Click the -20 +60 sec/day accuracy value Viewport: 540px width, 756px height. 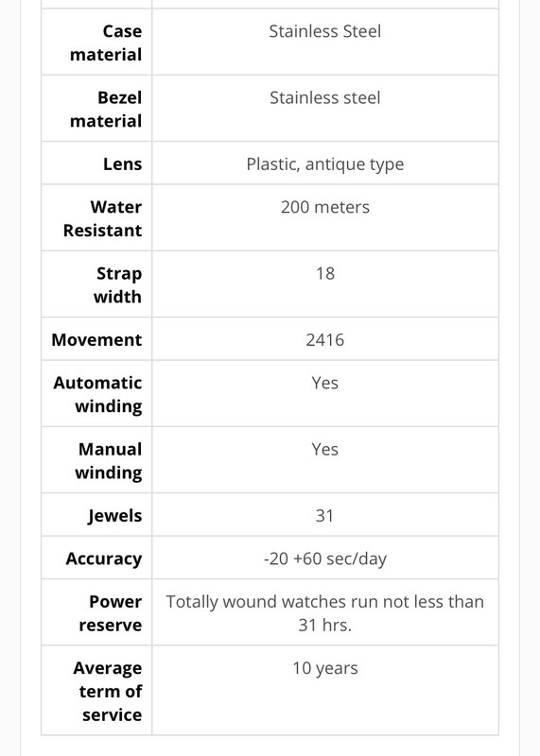pyautogui.click(x=324, y=558)
